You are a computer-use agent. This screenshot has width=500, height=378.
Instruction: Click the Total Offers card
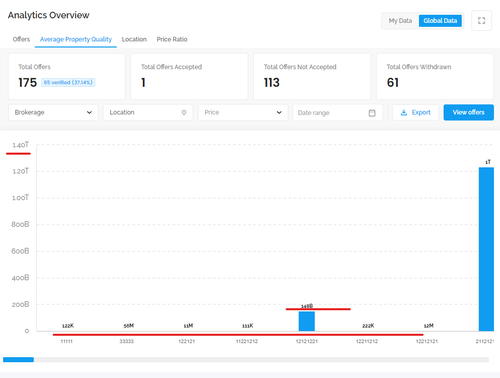pos(67,76)
